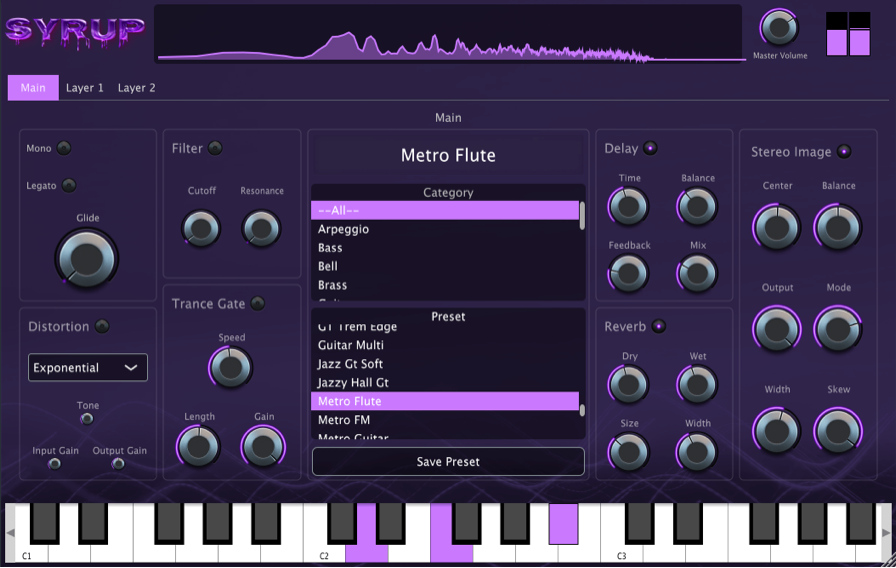Click the Trance Gate Length knob
This screenshot has height=568, width=896.
pyautogui.click(x=198, y=447)
